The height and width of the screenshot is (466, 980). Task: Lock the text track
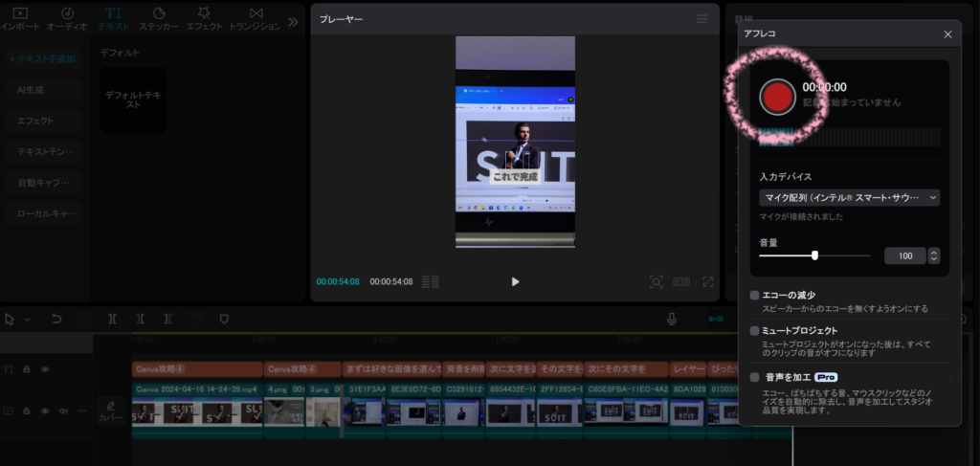27,369
